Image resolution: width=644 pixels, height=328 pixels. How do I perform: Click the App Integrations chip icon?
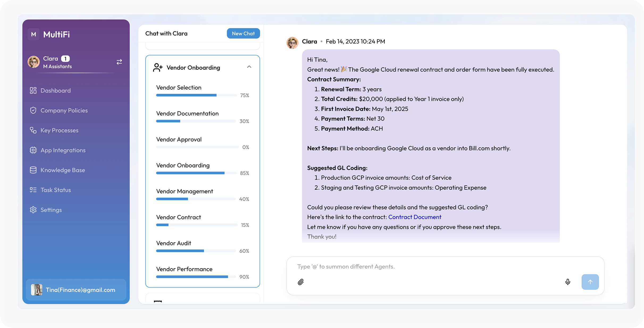coord(33,150)
